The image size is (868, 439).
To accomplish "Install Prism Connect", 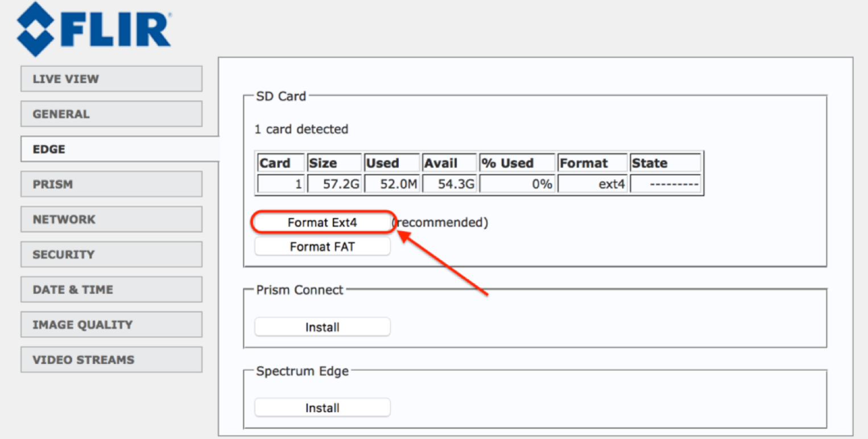I will pos(323,327).
